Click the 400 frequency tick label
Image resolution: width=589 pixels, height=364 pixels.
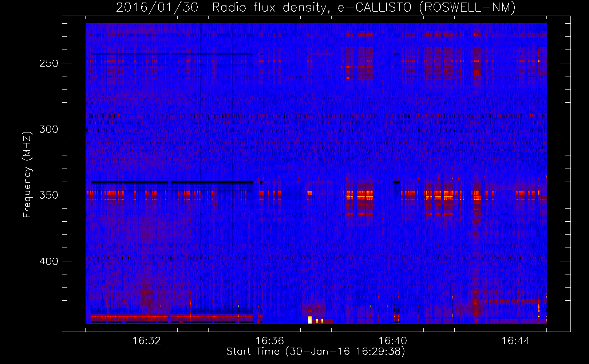pyautogui.click(x=49, y=261)
